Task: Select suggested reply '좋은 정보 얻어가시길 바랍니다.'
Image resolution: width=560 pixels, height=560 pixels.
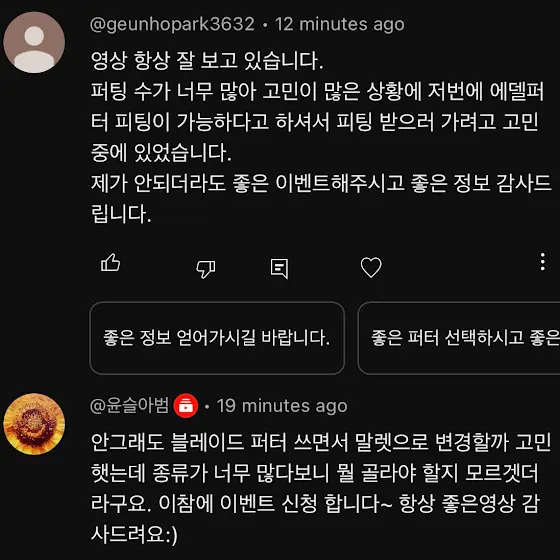Action: click(x=217, y=338)
